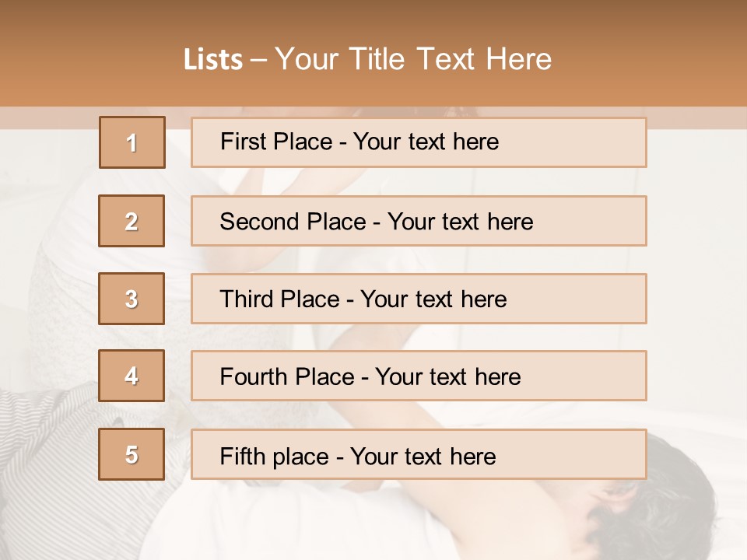
Task: Select the number 4 square
Action: 132,376
